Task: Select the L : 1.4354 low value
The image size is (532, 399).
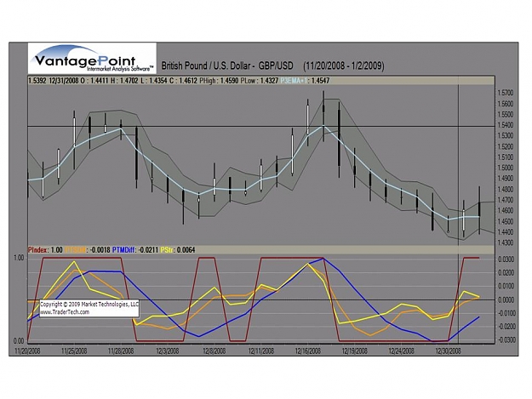Action: point(153,81)
